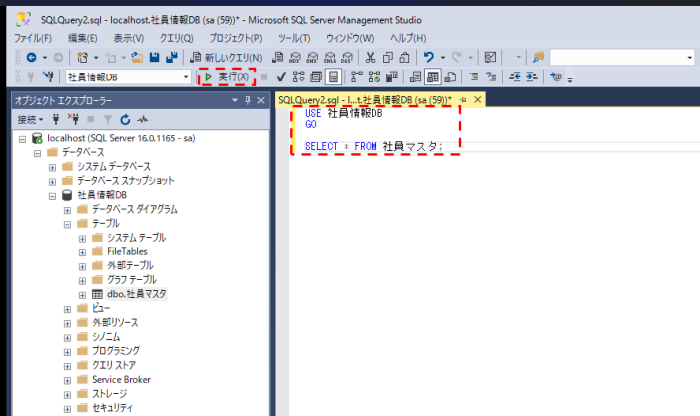The image size is (700, 416).
Task: Click the navigate back arrow icon
Action: click(31, 57)
